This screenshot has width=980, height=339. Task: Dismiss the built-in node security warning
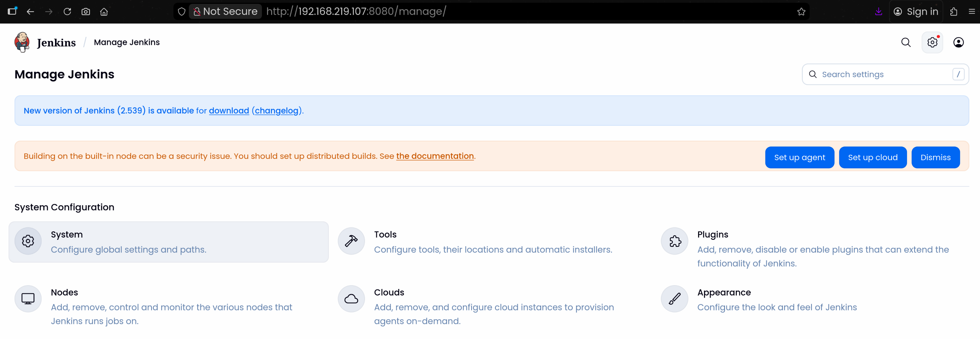(935, 157)
